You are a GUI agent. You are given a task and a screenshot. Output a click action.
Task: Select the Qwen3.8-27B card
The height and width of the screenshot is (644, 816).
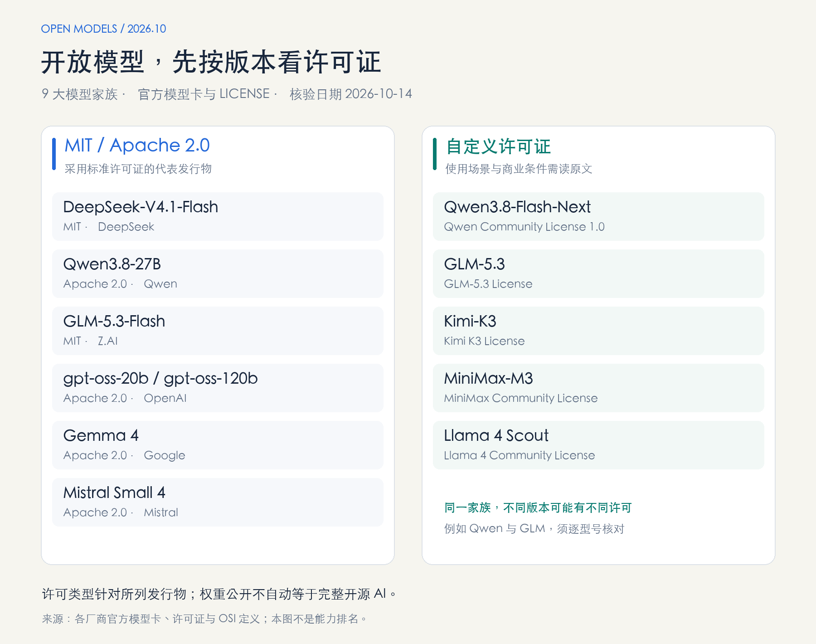pos(218,273)
